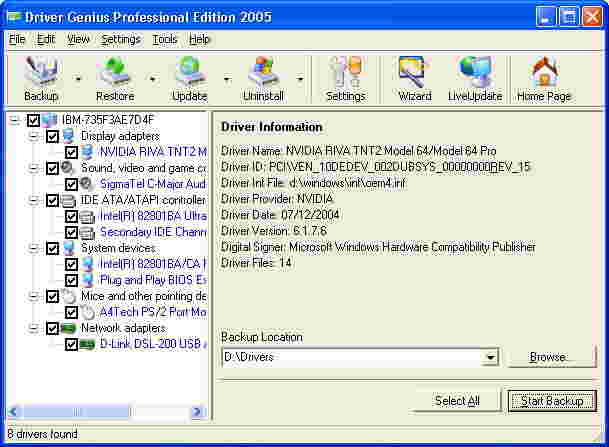The width and height of the screenshot is (609, 447).
Task: Click the Select All button
Action: [457, 401]
